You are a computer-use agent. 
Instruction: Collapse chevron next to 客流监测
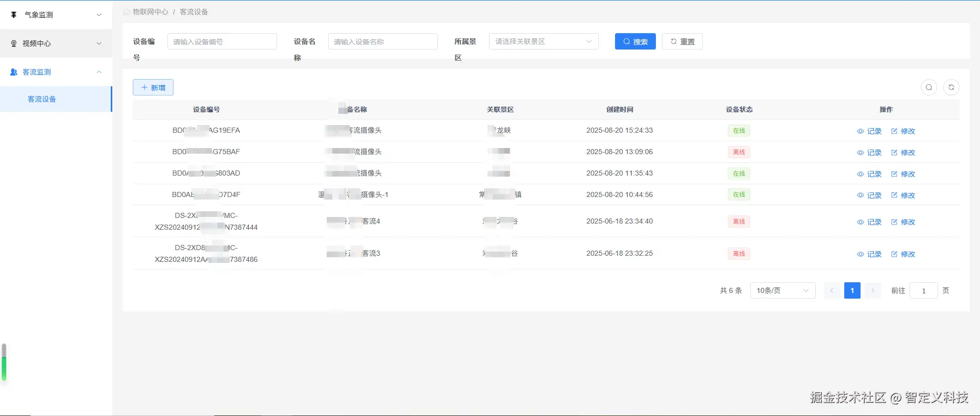(x=99, y=72)
